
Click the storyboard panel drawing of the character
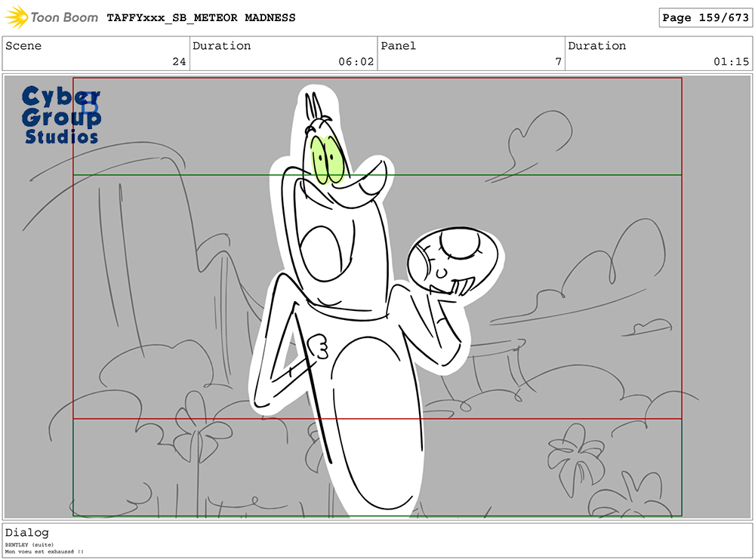[x=377, y=297]
